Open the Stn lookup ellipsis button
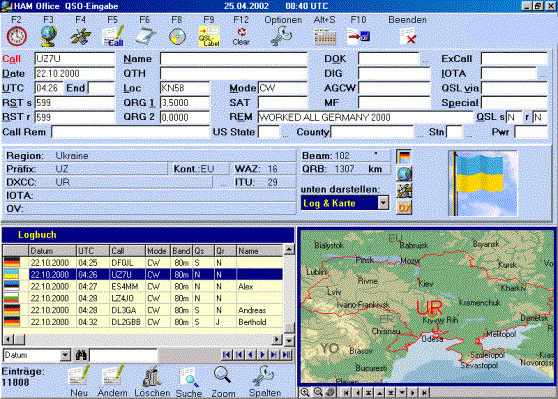The image size is (558, 399). (469, 133)
